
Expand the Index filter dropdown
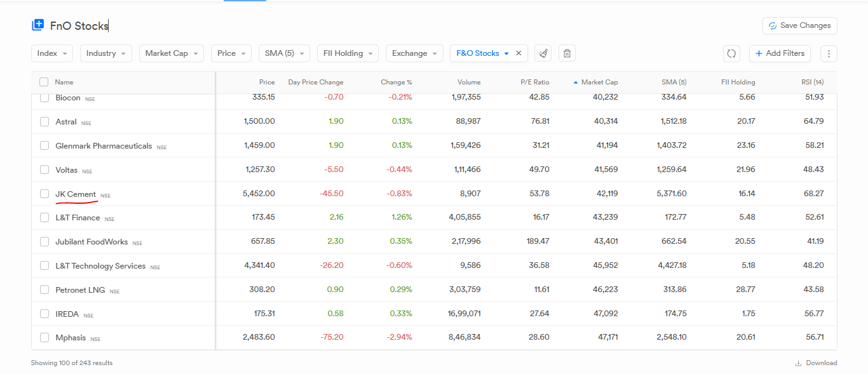[52, 53]
